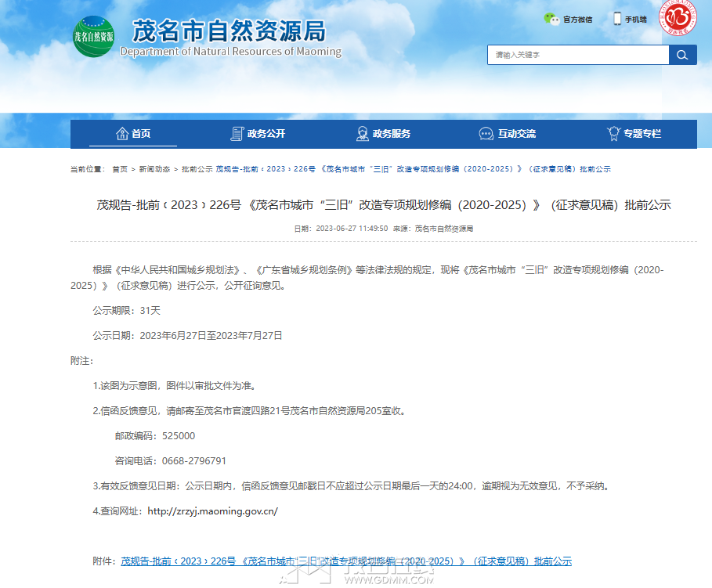
Task: Click the 茂名自然资源 green globe logo
Action: (x=93, y=37)
